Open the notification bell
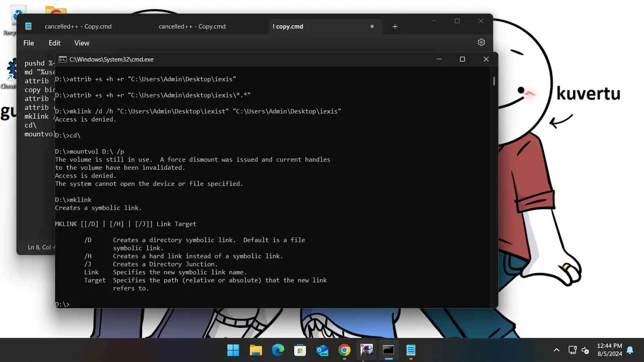Image resolution: width=644 pixels, height=362 pixels. point(630,350)
